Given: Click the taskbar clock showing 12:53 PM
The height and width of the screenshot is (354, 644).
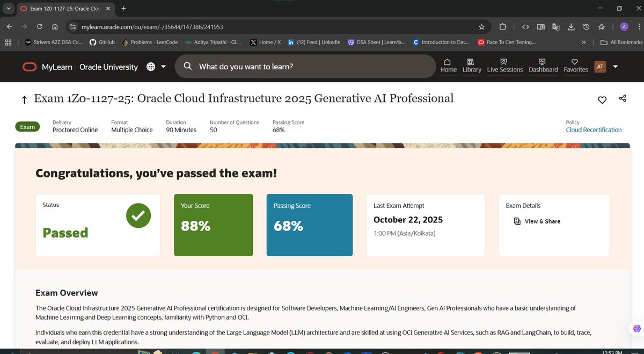Looking at the screenshot, I should (613, 351).
